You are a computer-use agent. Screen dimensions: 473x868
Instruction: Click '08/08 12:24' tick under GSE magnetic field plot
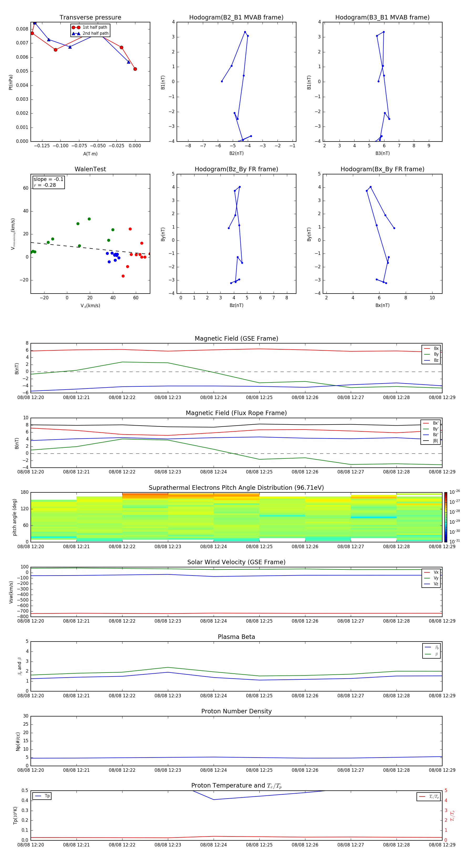tap(213, 398)
